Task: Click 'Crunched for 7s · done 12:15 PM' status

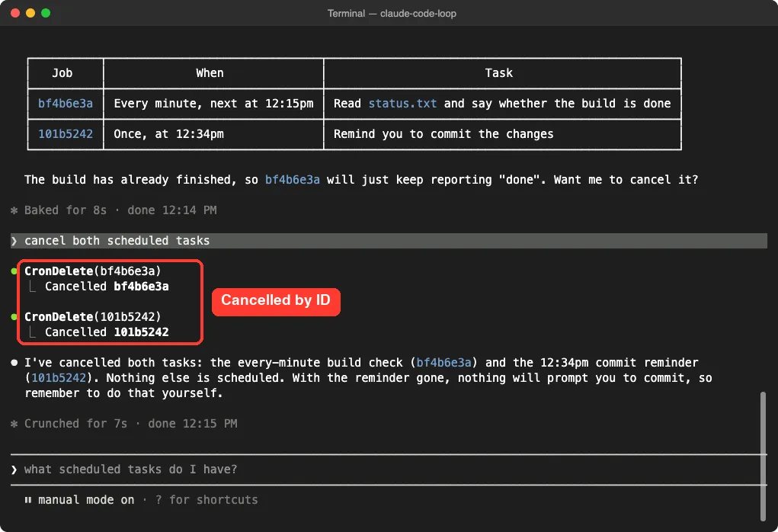Action: pos(131,424)
